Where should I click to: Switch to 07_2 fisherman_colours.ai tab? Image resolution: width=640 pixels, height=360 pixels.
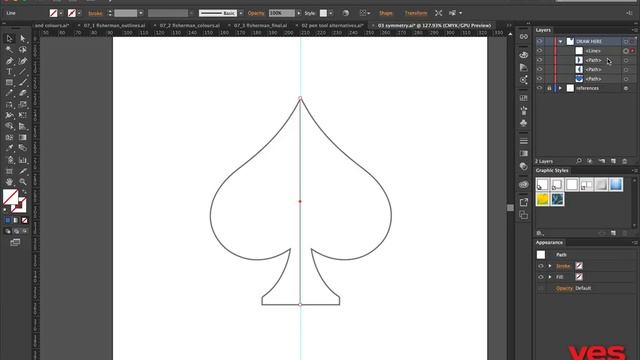click(x=190, y=25)
